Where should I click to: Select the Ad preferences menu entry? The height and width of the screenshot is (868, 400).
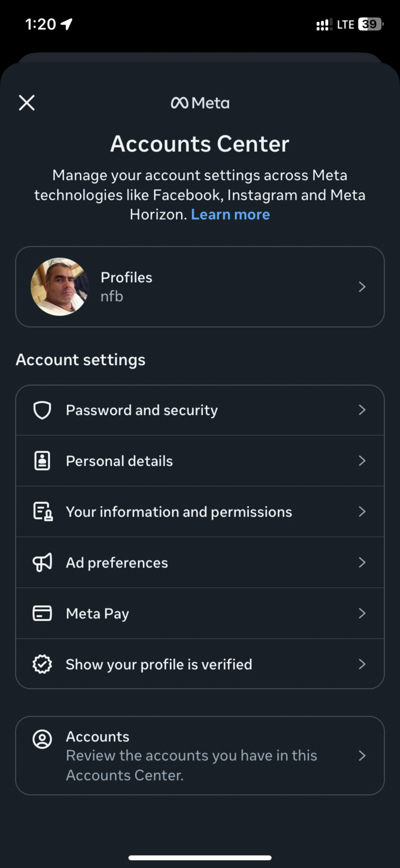point(117,562)
